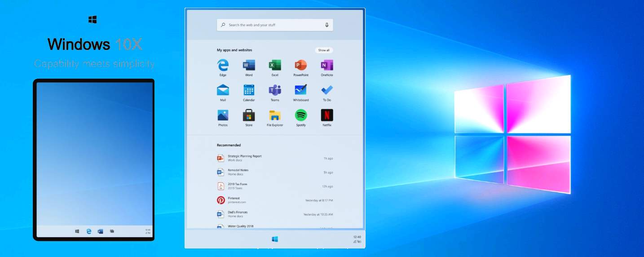
Task: Click the 'Recommended' heading
Action: click(229, 145)
